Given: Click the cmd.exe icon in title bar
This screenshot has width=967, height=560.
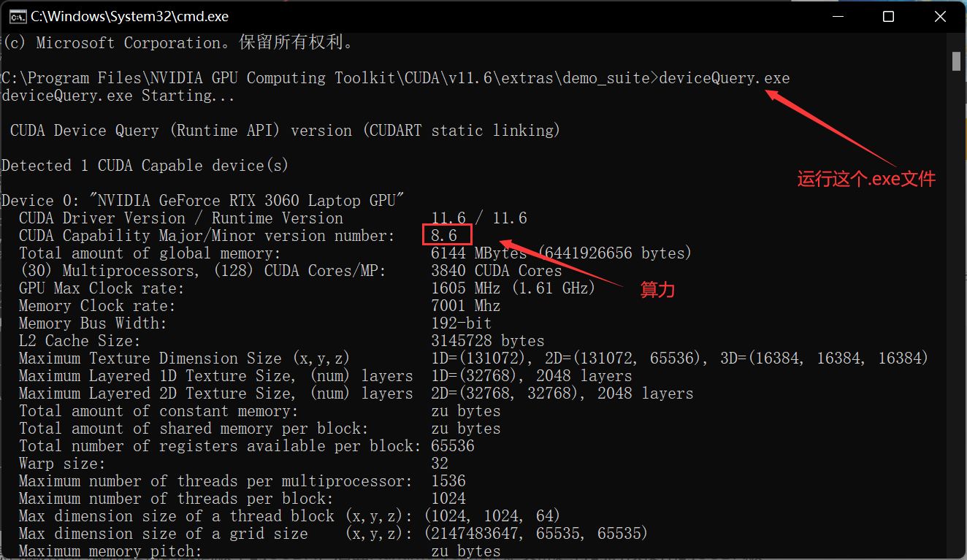Looking at the screenshot, I should click(14, 16).
